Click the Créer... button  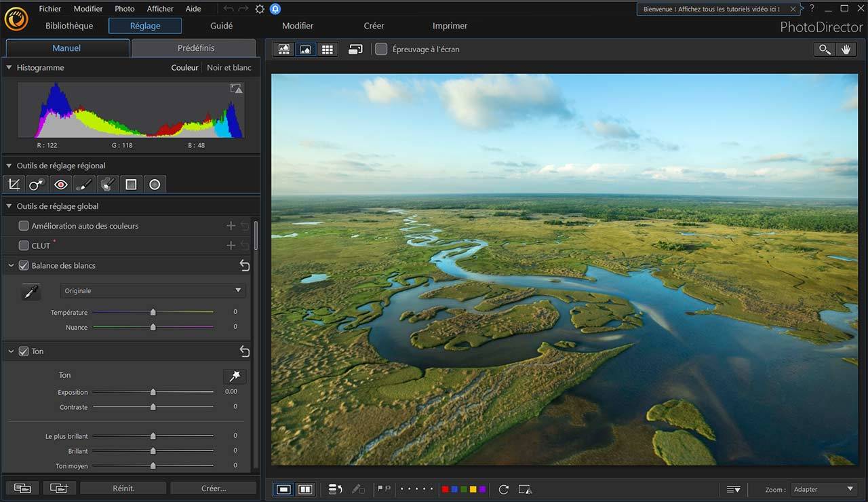click(214, 488)
